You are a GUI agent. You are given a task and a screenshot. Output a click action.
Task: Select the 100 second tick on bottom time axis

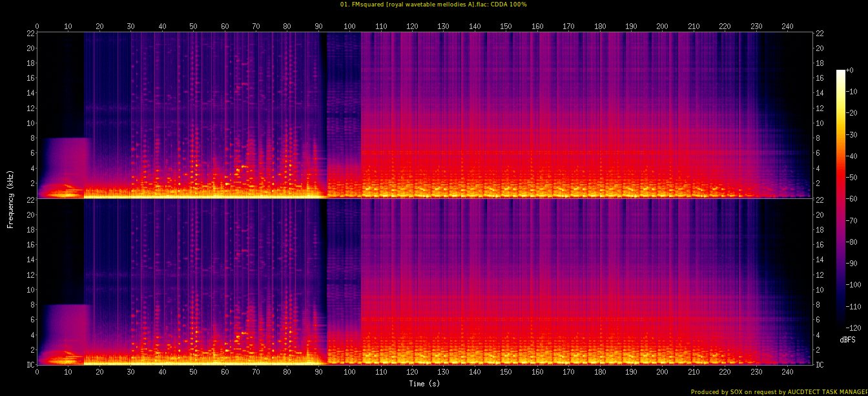349,373
